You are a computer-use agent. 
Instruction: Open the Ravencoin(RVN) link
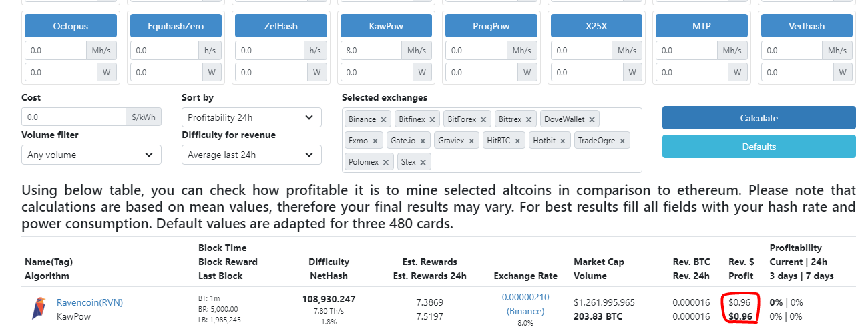tap(89, 302)
